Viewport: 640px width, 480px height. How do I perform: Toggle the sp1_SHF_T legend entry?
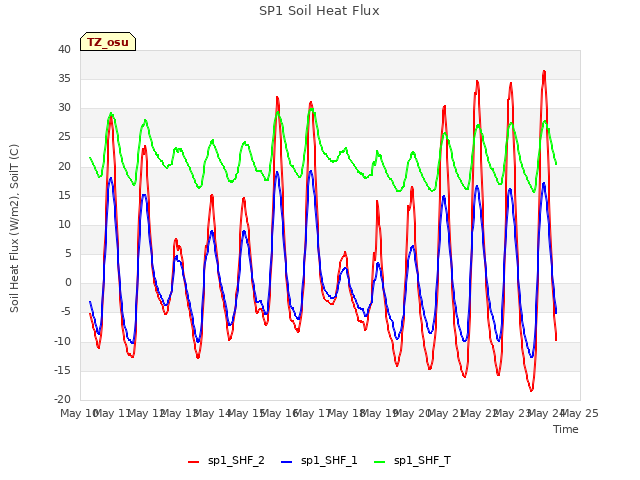pyautogui.click(x=412, y=461)
